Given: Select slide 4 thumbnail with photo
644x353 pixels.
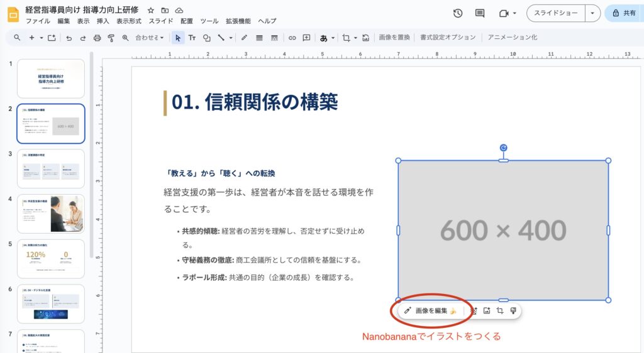Looking at the screenshot, I should 51,214.
